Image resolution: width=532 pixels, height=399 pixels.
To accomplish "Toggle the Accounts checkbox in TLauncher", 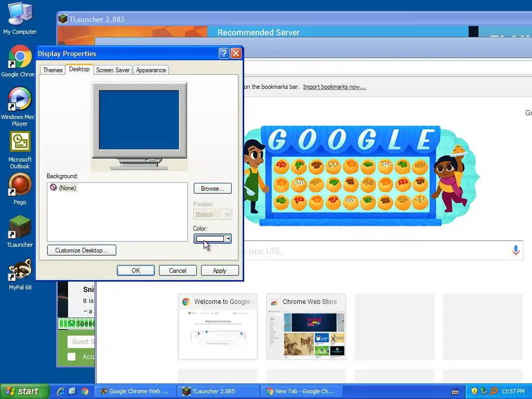I will coord(71,356).
